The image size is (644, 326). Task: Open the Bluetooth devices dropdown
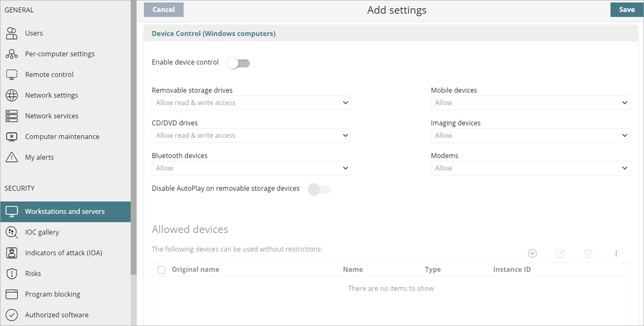click(x=251, y=168)
